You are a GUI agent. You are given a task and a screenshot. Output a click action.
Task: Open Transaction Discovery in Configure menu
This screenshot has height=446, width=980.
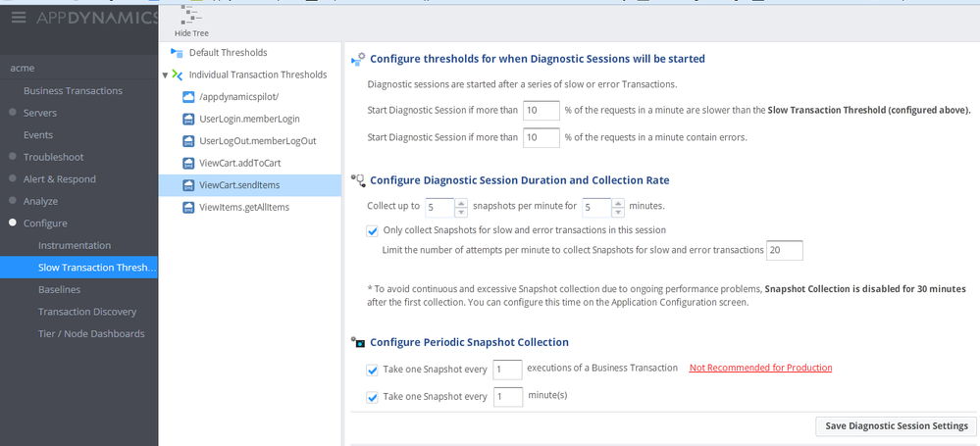pyautogui.click(x=87, y=312)
